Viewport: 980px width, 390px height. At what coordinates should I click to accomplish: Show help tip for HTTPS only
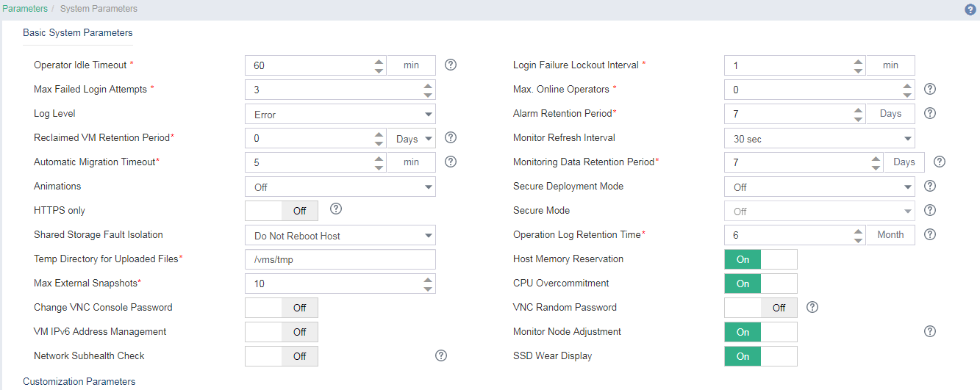tap(336, 209)
